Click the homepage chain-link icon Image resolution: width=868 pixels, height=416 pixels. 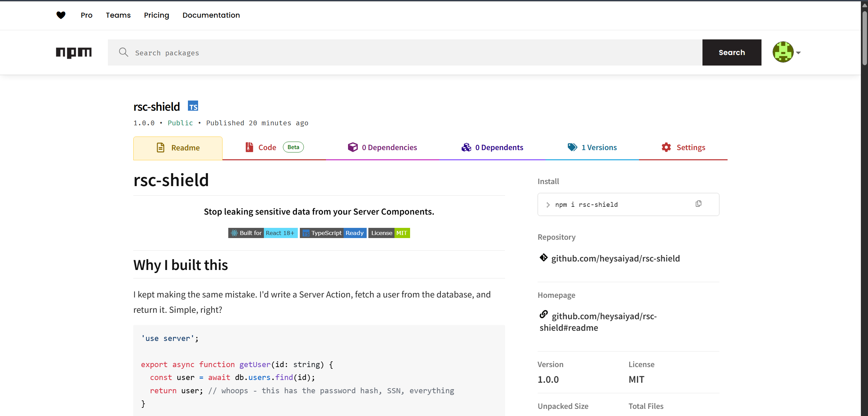(543, 314)
